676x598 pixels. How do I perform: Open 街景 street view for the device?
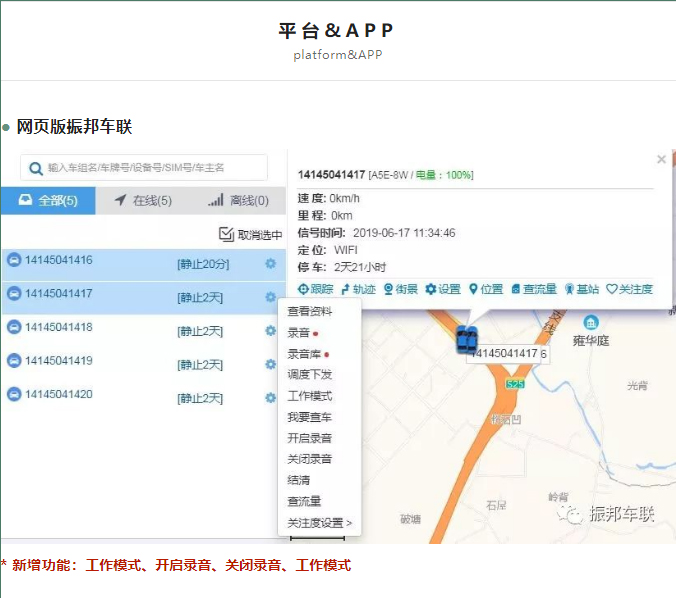point(388,289)
